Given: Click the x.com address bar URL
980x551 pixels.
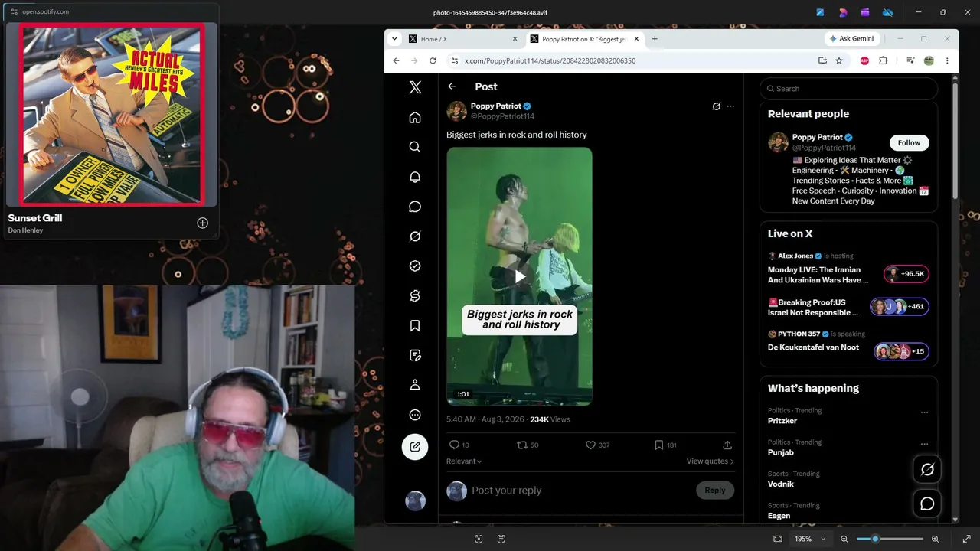Looking at the screenshot, I should pos(550,60).
